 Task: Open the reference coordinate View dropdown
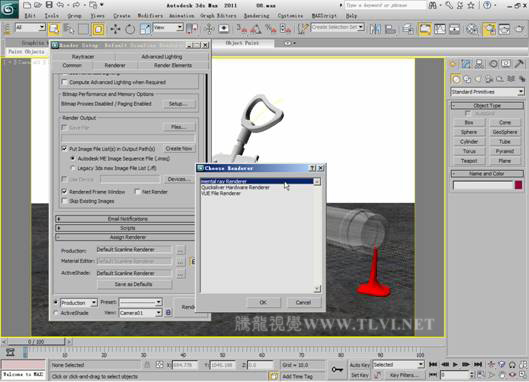[x=168, y=28]
